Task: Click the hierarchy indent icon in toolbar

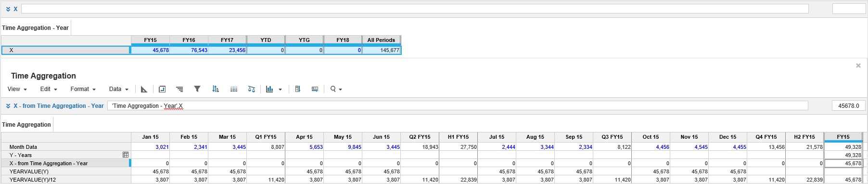Action: 179,89
